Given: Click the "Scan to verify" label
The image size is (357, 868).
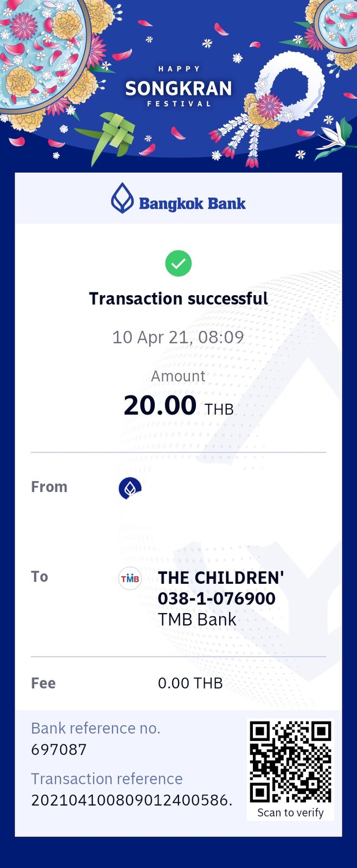Looking at the screenshot, I should click(290, 813).
